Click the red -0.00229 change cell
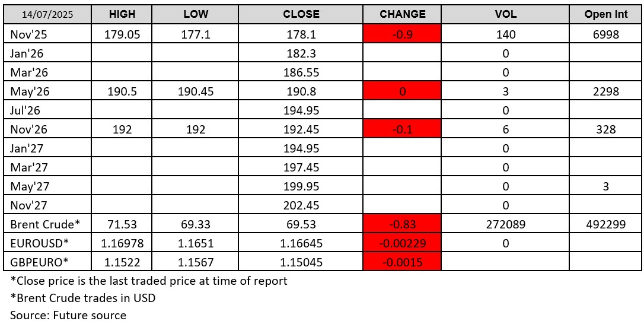644x321 pixels. pos(402,243)
